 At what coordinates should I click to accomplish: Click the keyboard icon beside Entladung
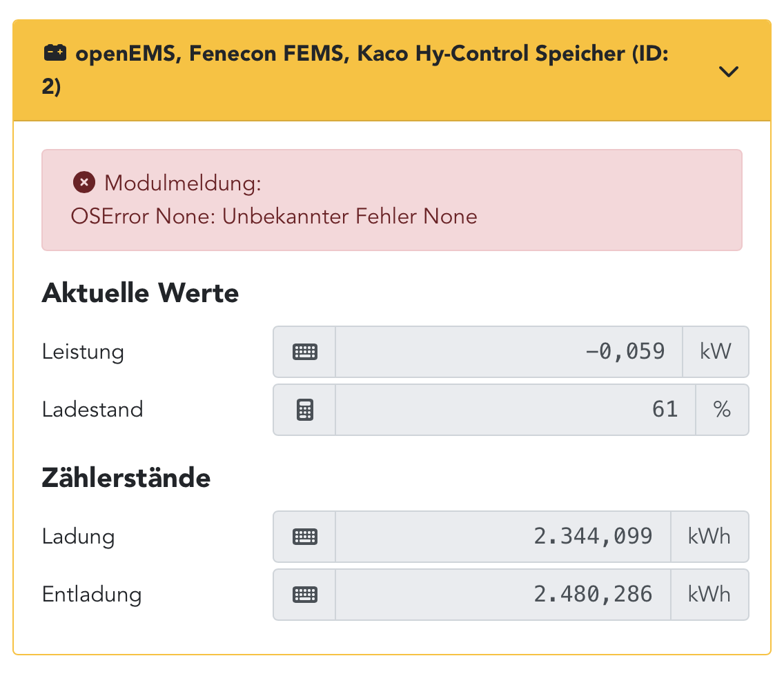304,595
